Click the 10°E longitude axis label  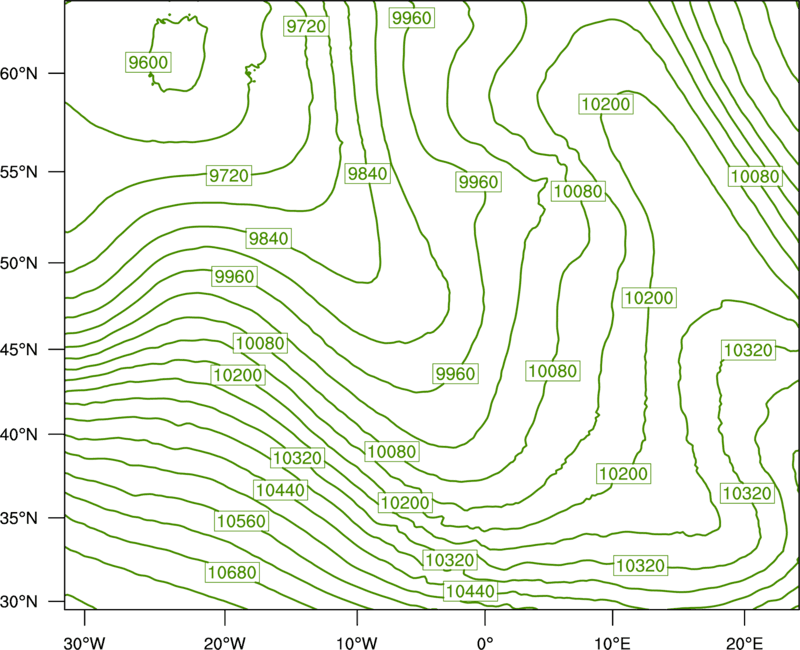coord(612,643)
